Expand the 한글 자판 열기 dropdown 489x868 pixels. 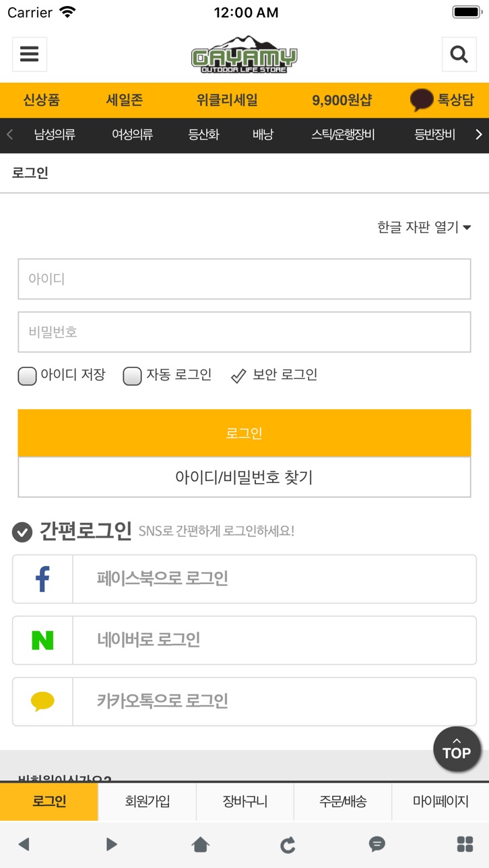coord(424,227)
